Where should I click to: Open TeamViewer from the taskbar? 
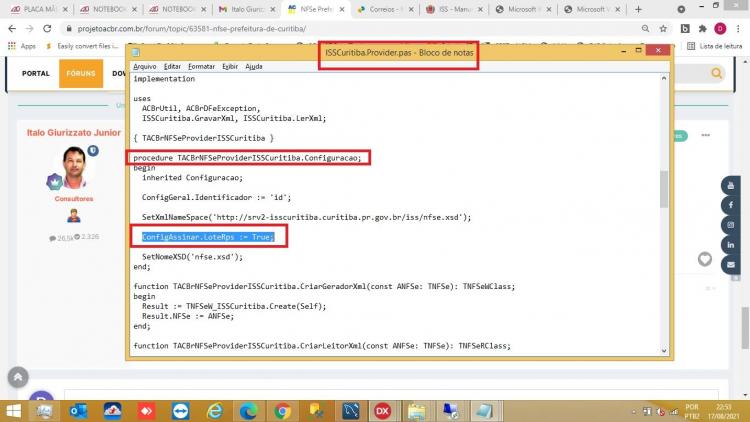(x=180, y=411)
